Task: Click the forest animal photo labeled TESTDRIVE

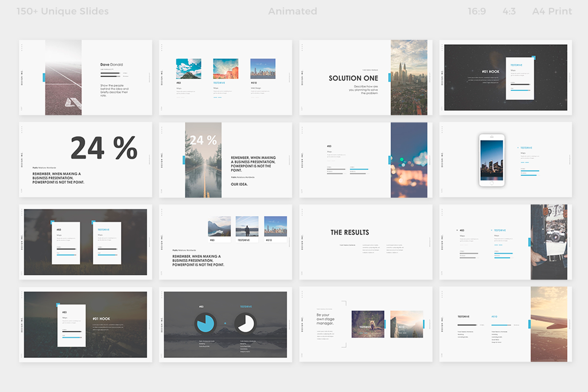Action: [368, 324]
